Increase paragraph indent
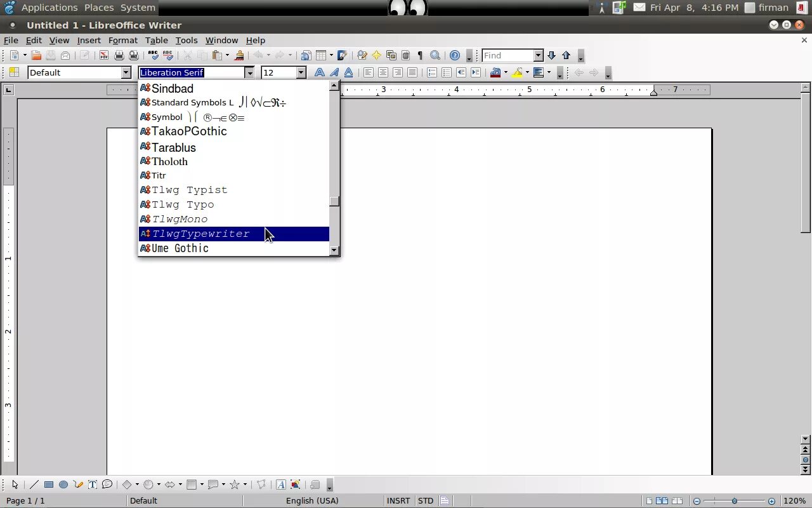Screen dimensions: 812x508 [x=476, y=72]
